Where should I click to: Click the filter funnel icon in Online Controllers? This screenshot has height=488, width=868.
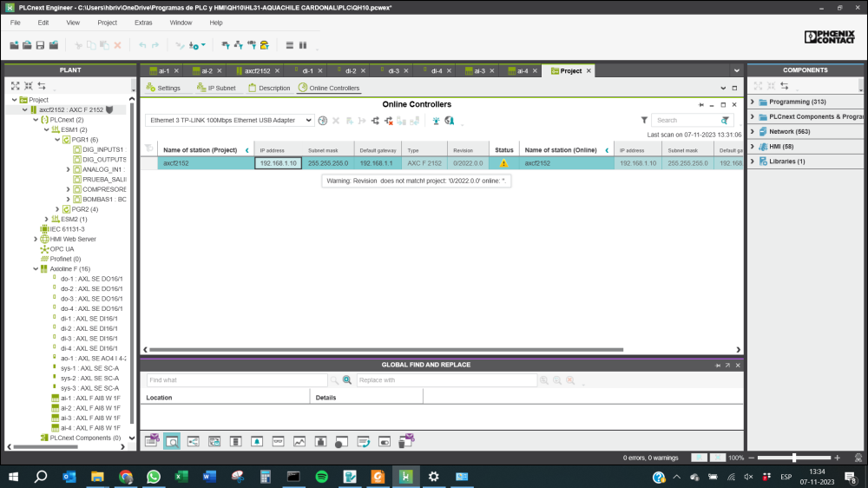(644, 121)
